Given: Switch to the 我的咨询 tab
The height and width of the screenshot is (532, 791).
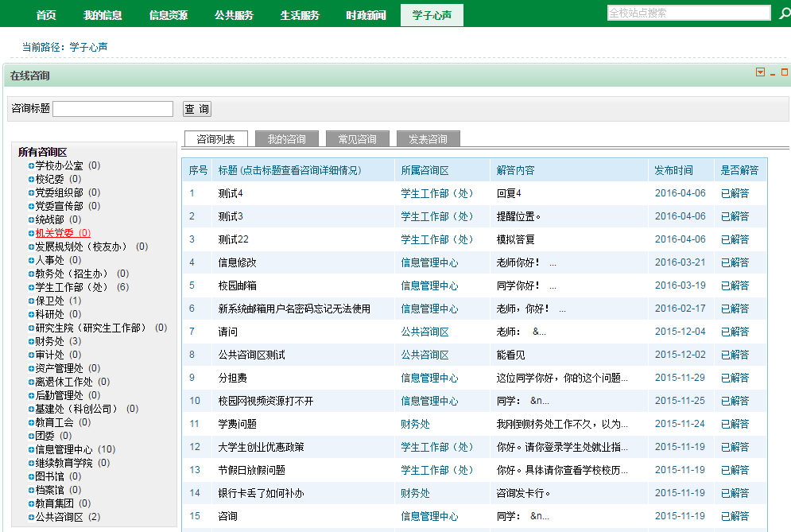Looking at the screenshot, I should (x=286, y=139).
